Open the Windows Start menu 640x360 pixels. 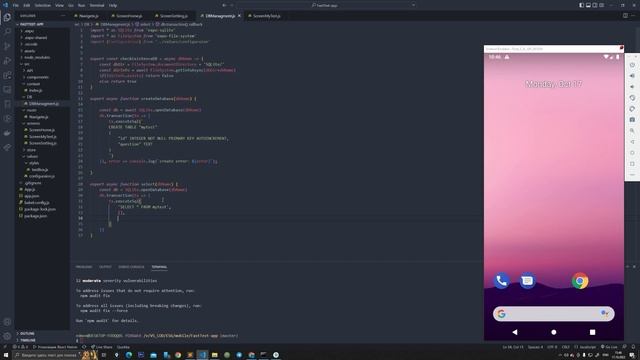(6, 355)
